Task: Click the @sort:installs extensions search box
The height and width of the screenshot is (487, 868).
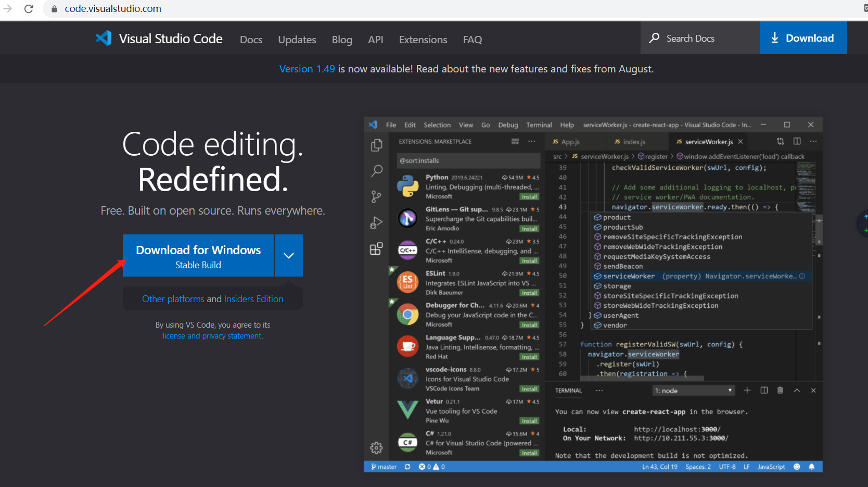Action: point(468,160)
